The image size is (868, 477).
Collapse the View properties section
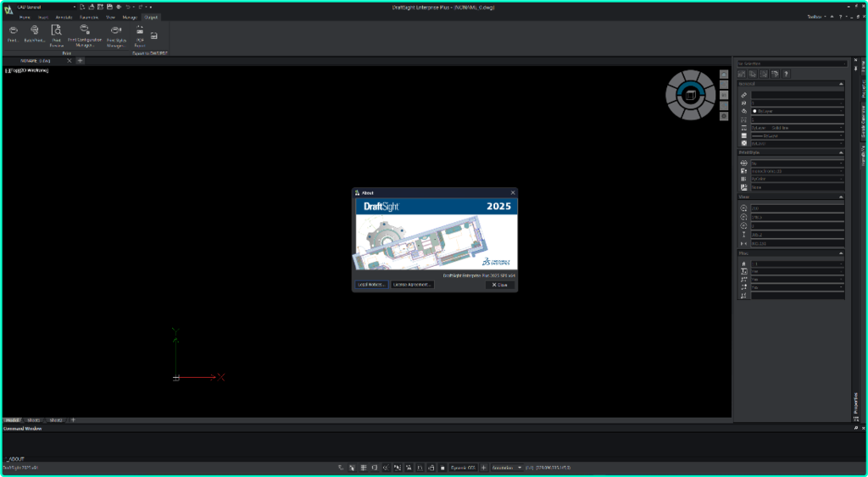[x=841, y=197]
